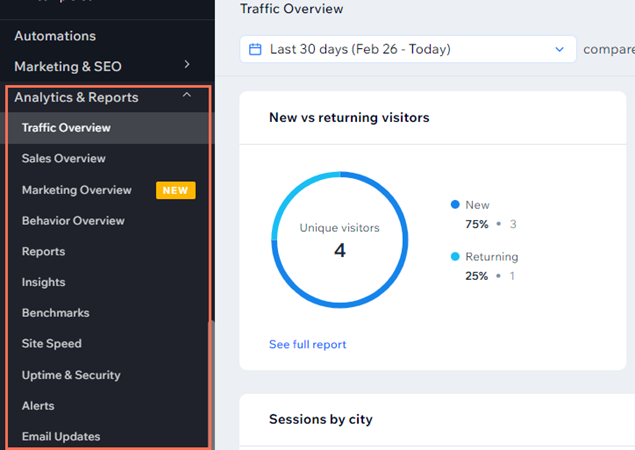Click the calendar icon in date picker
The width and height of the screenshot is (635, 450).
(x=255, y=49)
